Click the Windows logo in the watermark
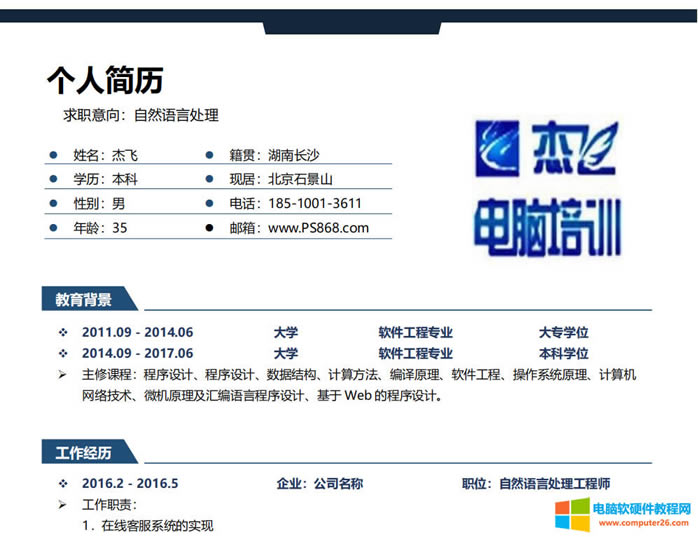 click(572, 515)
